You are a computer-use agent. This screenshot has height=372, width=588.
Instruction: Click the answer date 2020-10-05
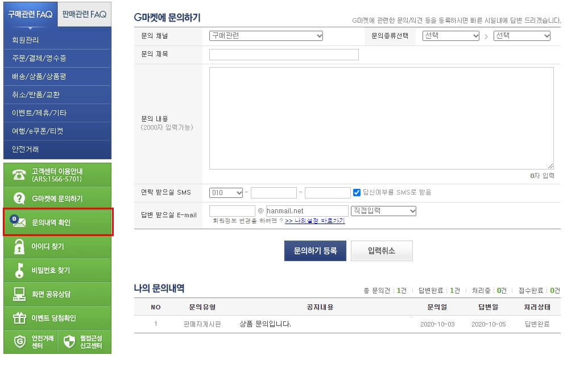488,324
